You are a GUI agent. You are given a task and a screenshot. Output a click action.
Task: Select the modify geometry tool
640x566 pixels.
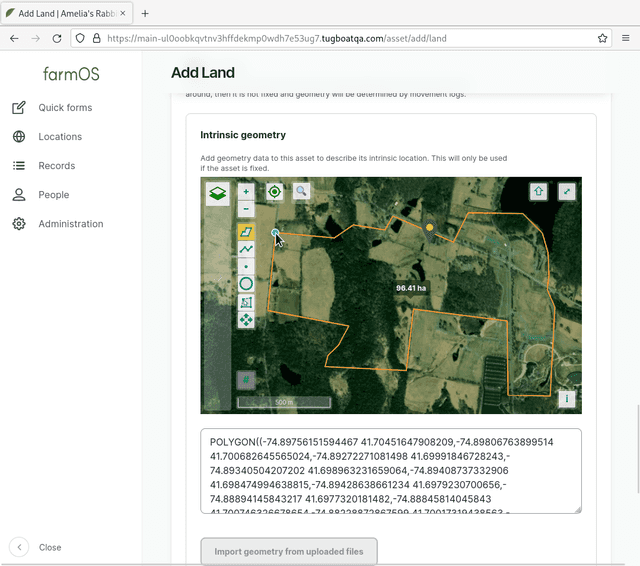pos(246,302)
